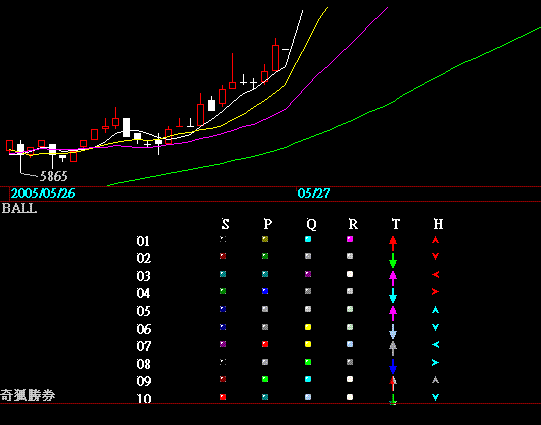Image resolution: width=541 pixels, height=425 pixels.
Task: Click the 2005/05/26 date label
Action: 43,194
